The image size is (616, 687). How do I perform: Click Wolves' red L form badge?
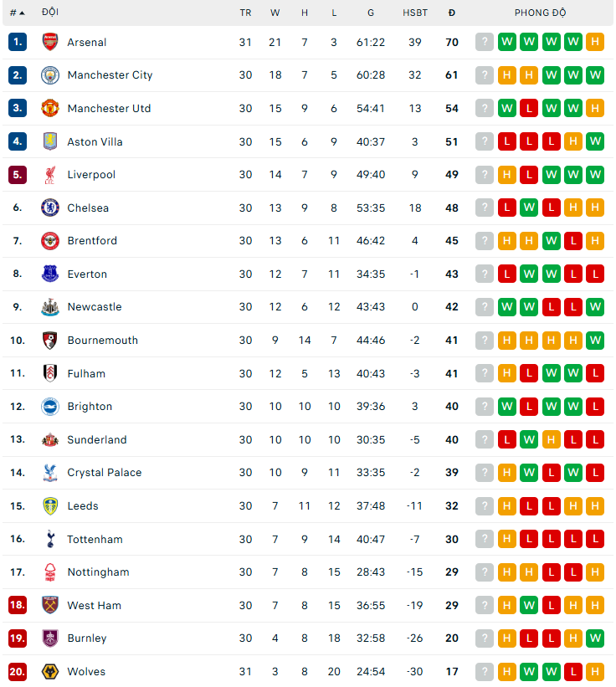pos(573,672)
